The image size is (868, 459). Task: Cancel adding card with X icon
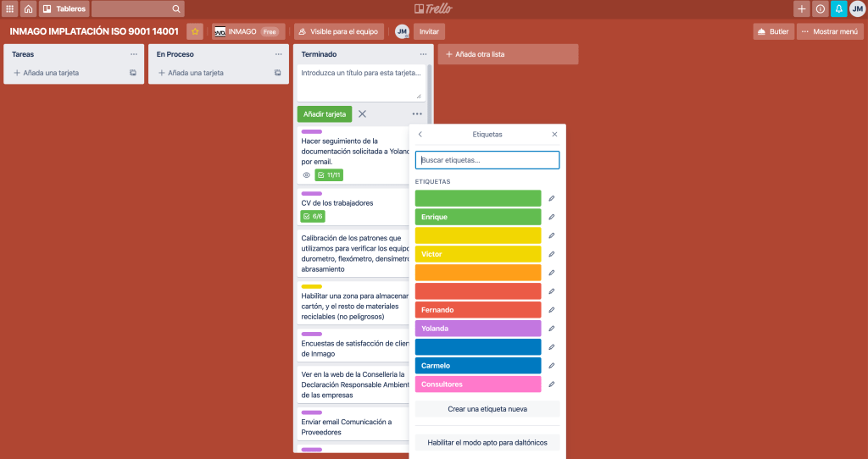pos(362,114)
